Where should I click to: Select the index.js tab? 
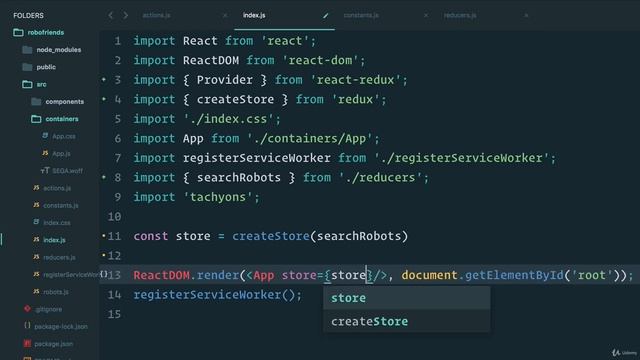[254, 16]
